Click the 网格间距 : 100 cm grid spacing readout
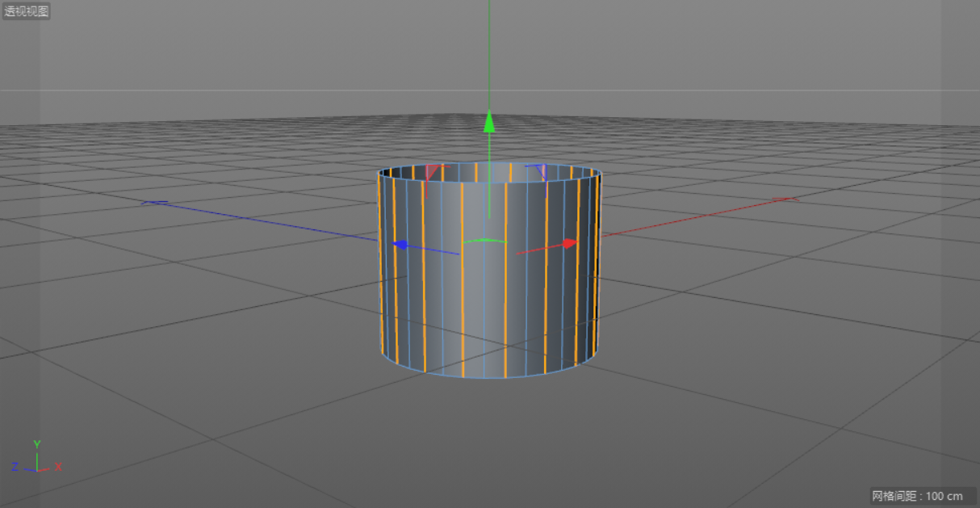980x508 pixels. (x=917, y=495)
